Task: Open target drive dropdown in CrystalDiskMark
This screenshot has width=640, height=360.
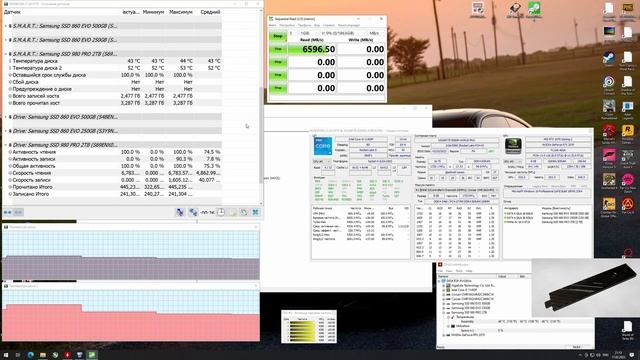Action: tap(340, 33)
